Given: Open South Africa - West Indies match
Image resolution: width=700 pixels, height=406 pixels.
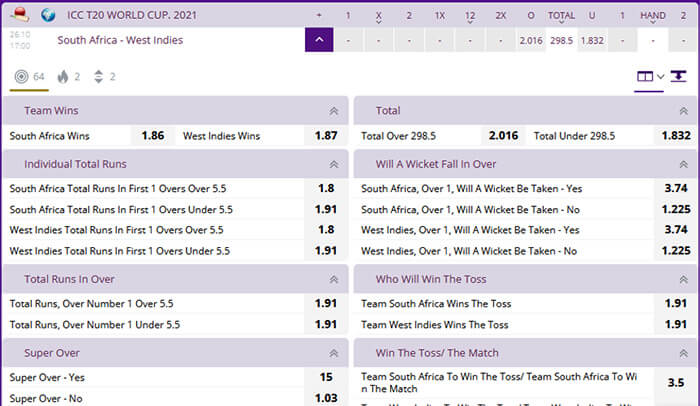Looking at the screenshot, I should click(120, 40).
